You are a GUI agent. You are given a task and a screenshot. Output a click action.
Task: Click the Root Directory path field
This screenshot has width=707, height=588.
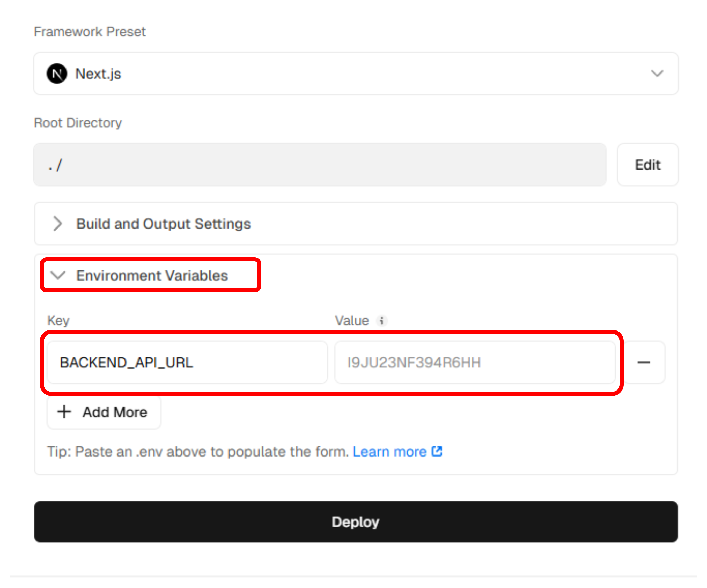point(320,165)
